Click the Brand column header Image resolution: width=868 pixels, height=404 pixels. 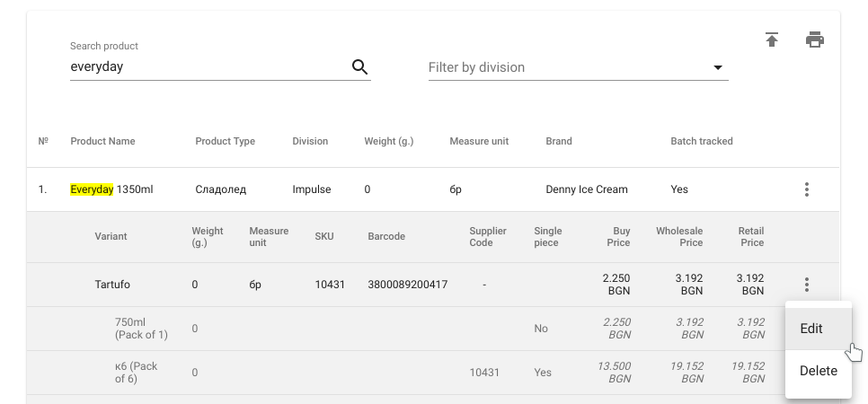pyautogui.click(x=559, y=141)
